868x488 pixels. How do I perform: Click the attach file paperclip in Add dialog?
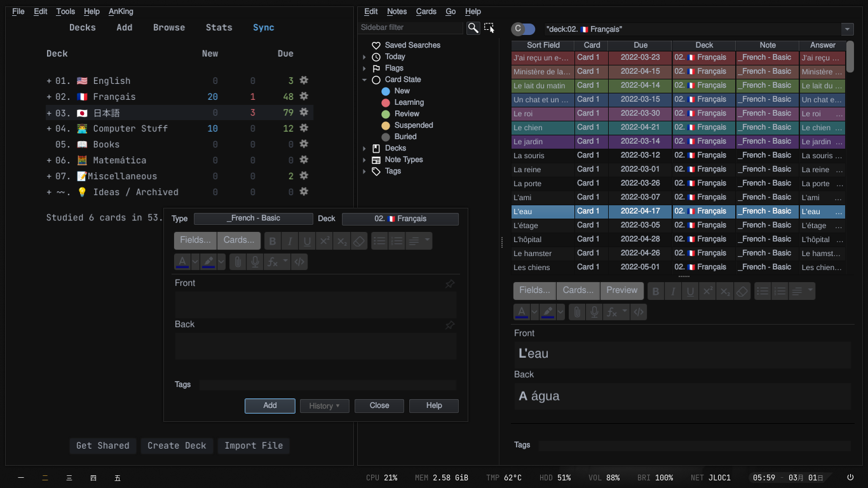point(238,262)
